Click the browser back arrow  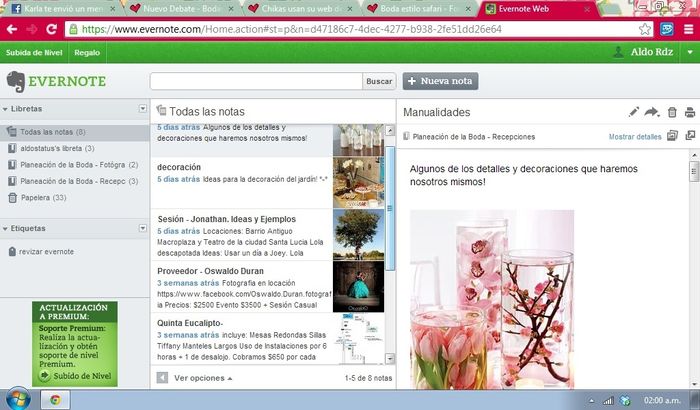[12, 29]
